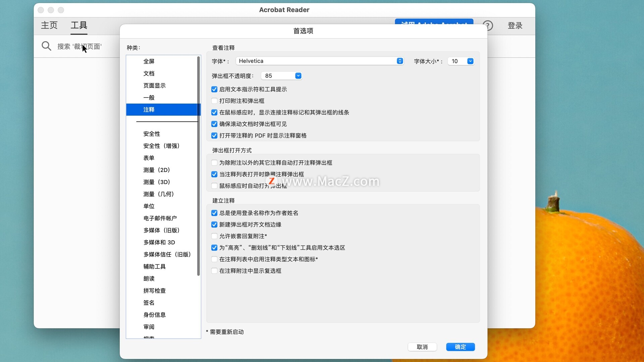This screenshot has width=644, height=362.
Task: Select 表单 category
Action: pyautogui.click(x=162, y=158)
